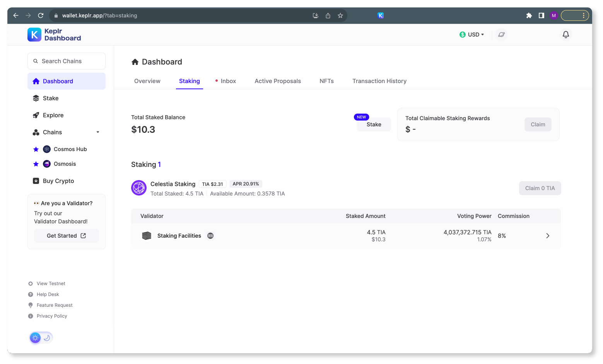The height and width of the screenshot is (364, 603).
Task: Click Get Started validator button
Action: (x=67, y=236)
